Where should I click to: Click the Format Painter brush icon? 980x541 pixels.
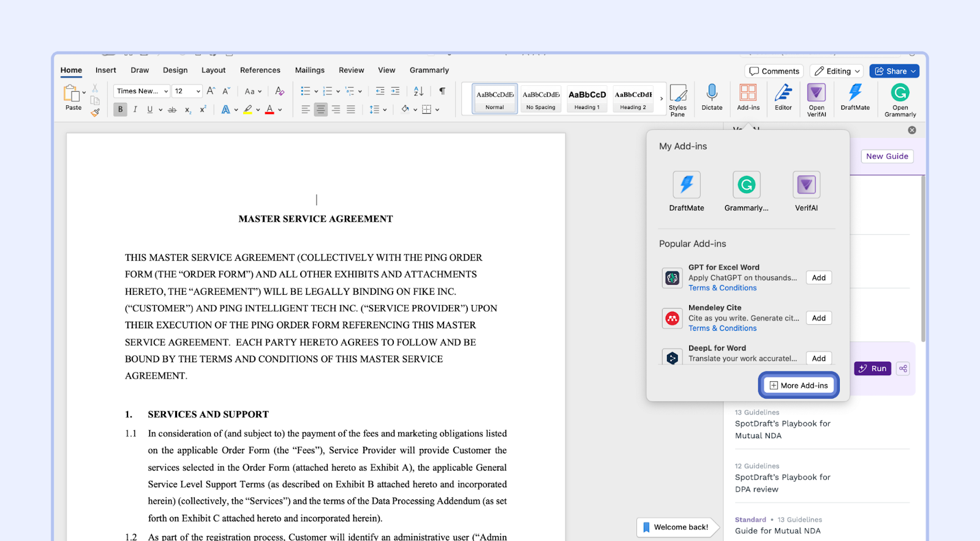click(95, 112)
